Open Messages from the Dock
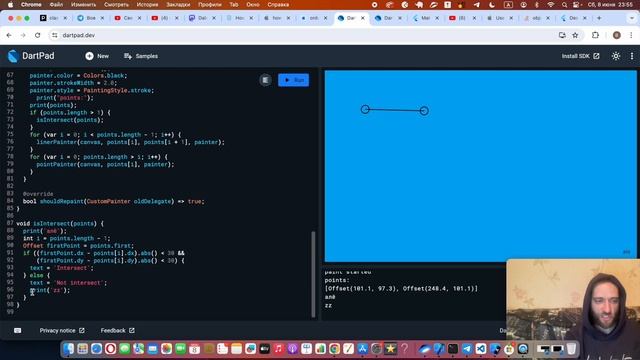Image resolution: width=640 pixels, height=360 pixels. tap(124, 349)
